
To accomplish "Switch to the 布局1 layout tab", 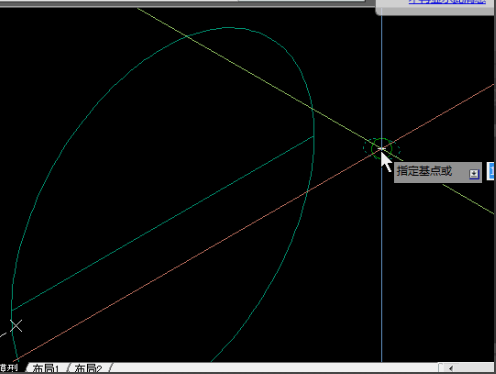I will click(x=46, y=369).
